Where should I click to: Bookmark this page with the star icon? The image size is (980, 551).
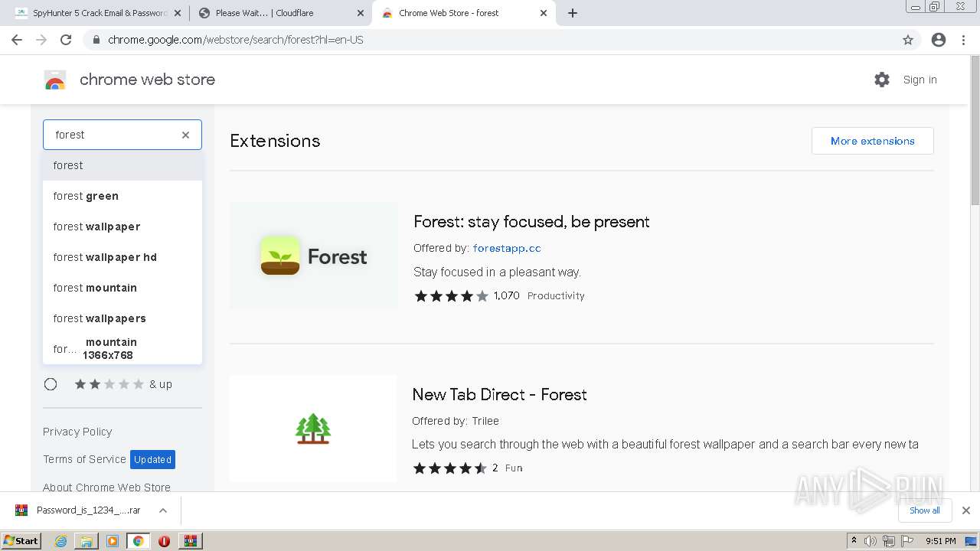[908, 40]
